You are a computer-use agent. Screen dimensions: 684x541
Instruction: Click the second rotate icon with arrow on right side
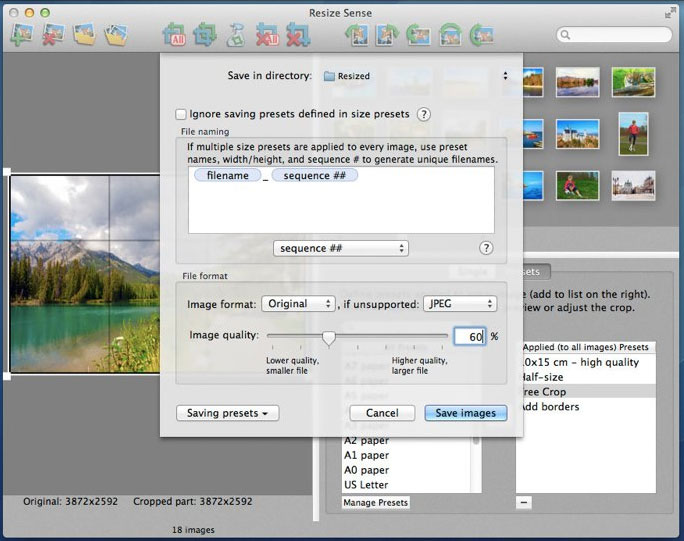pos(387,35)
